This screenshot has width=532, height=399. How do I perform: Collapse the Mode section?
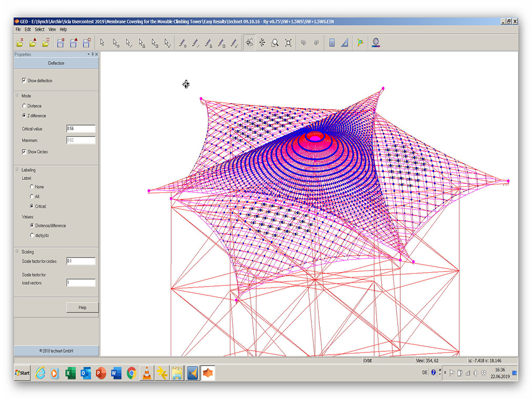tap(17, 96)
